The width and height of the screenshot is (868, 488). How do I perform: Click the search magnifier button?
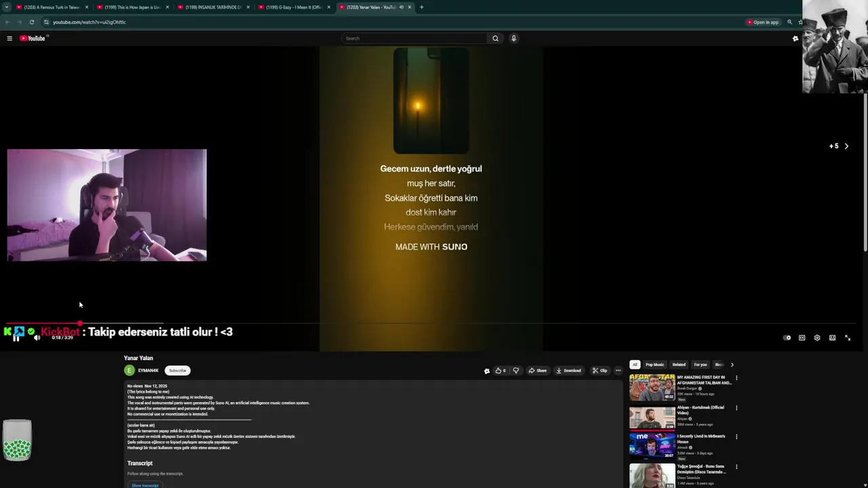pos(495,39)
